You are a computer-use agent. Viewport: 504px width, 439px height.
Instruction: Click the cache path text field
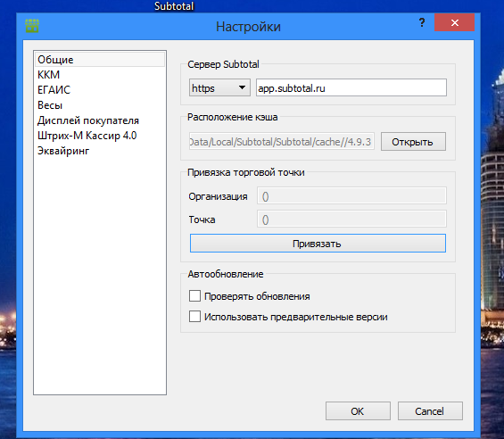pyautogui.click(x=282, y=142)
